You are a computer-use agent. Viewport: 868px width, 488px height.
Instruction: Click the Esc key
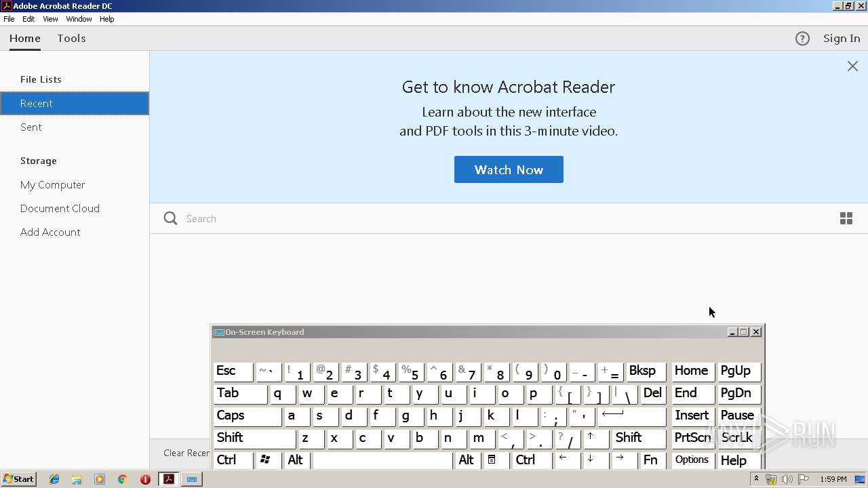tap(233, 371)
